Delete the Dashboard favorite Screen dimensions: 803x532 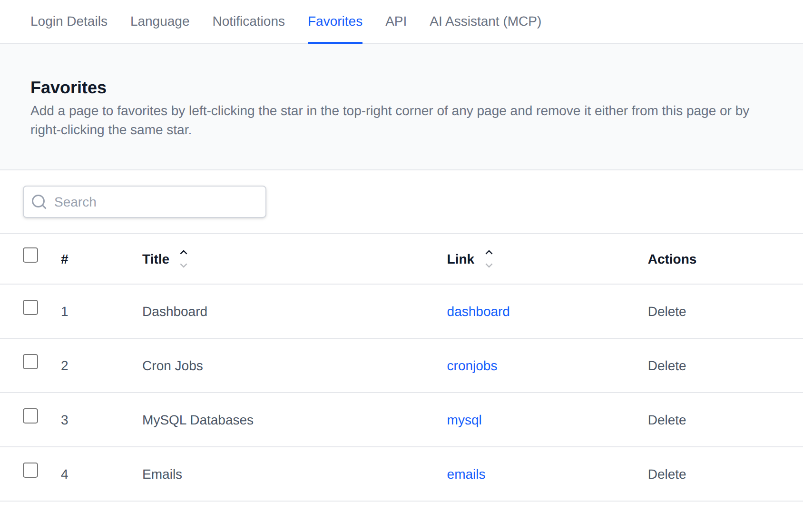pyautogui.click(x=667, y=312)
